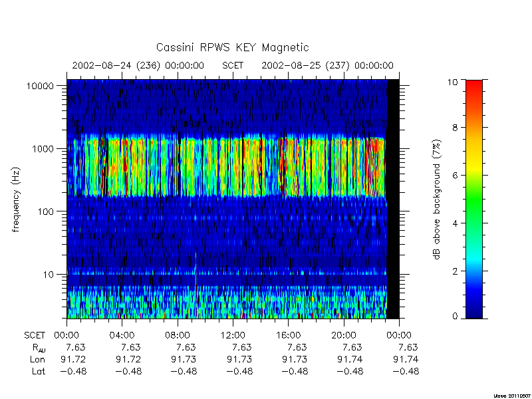Click the 04:00 time axis label
The width and height of the screenshot is (532, 399).
[x=122, y=335]
